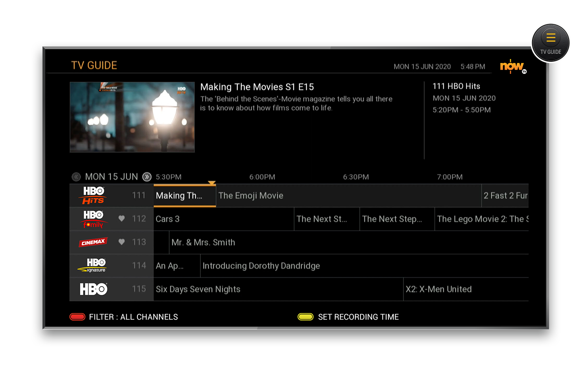Image resolution: width=588 pixels, height=377 pixels.
Task: Open the program preview thumbnail
Action: click(x=132, y=117)
